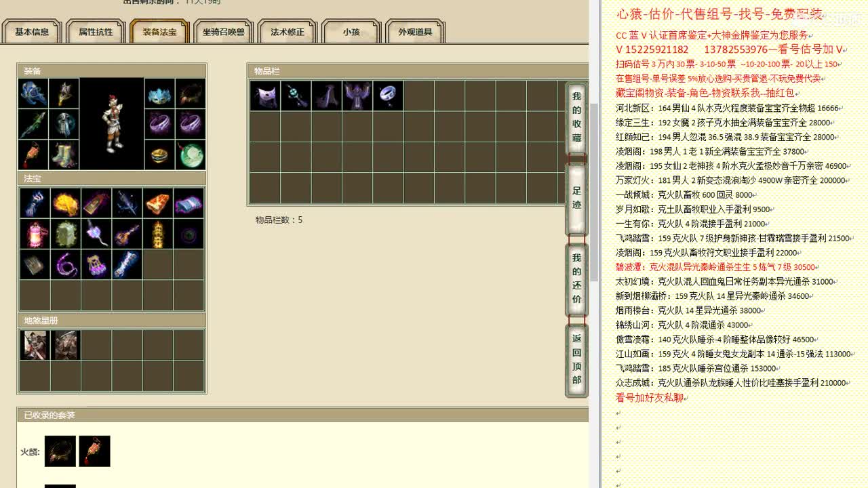Select the 物品栏数：5 label

point(279,220)
